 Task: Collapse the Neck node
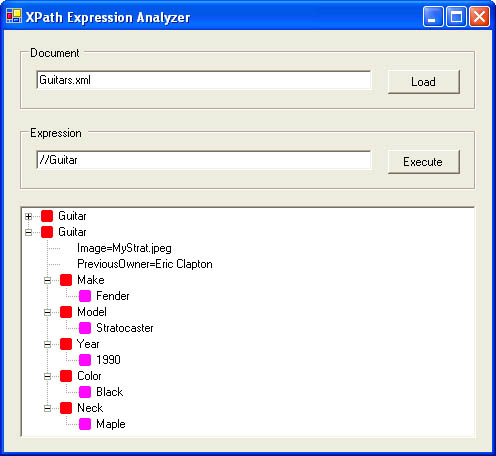click(x=47, y=408)
